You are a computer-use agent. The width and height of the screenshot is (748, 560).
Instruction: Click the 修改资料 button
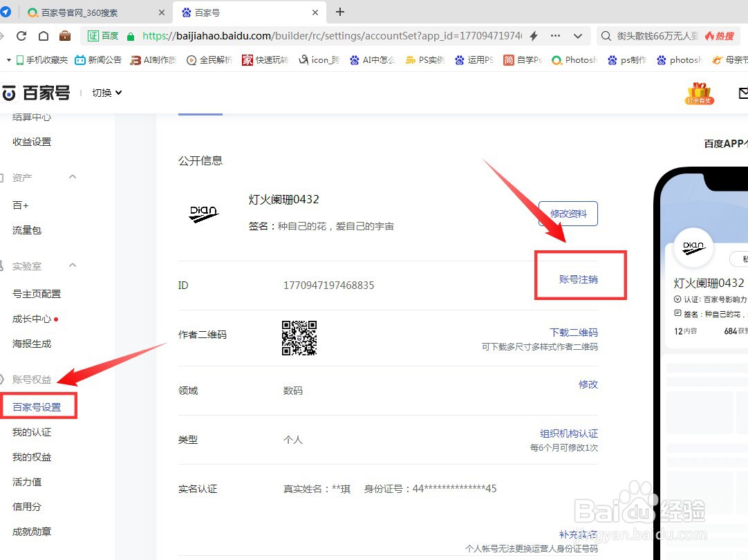click(x=568, y=213)
